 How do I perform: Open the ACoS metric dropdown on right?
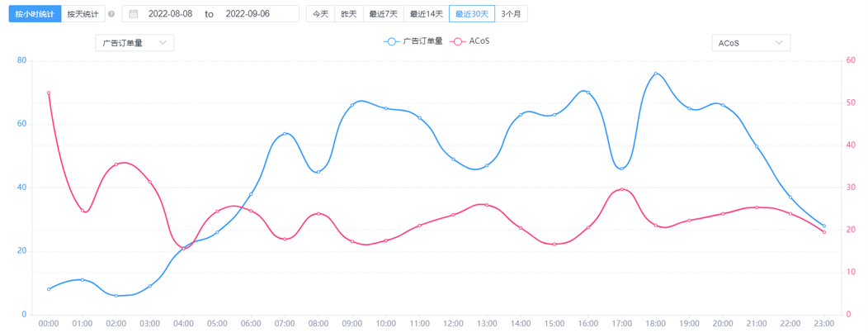750,43
